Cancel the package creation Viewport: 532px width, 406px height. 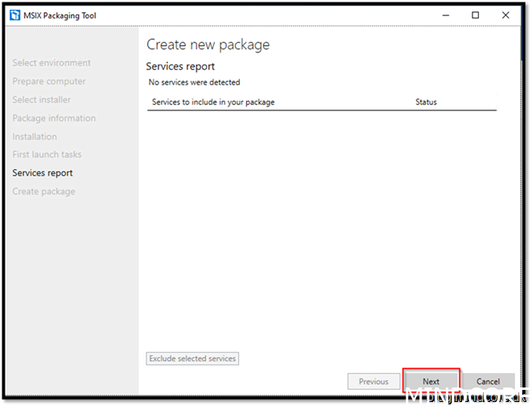pyautogui.click(x=488, y=382)
